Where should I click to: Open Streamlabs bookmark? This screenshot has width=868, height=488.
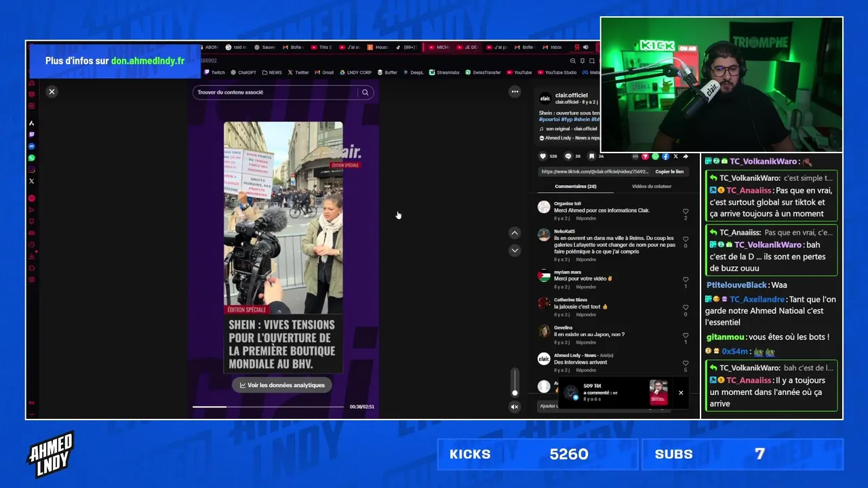coord(445,73)
